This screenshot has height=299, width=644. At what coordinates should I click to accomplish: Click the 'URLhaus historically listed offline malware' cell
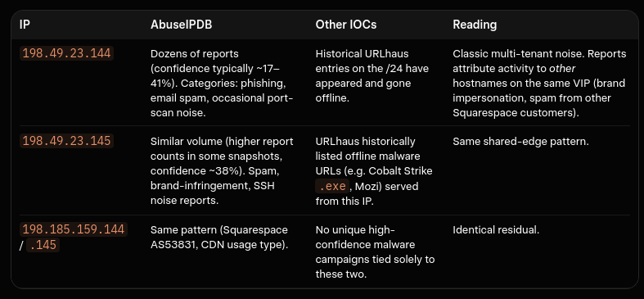(374, 171)
